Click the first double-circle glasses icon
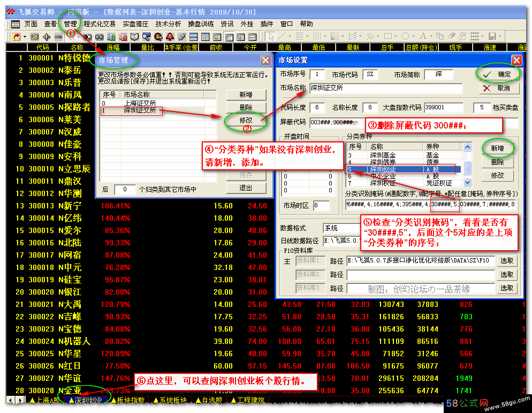The width and height of the screenshot is (532, 413). (x=88, y=36)
